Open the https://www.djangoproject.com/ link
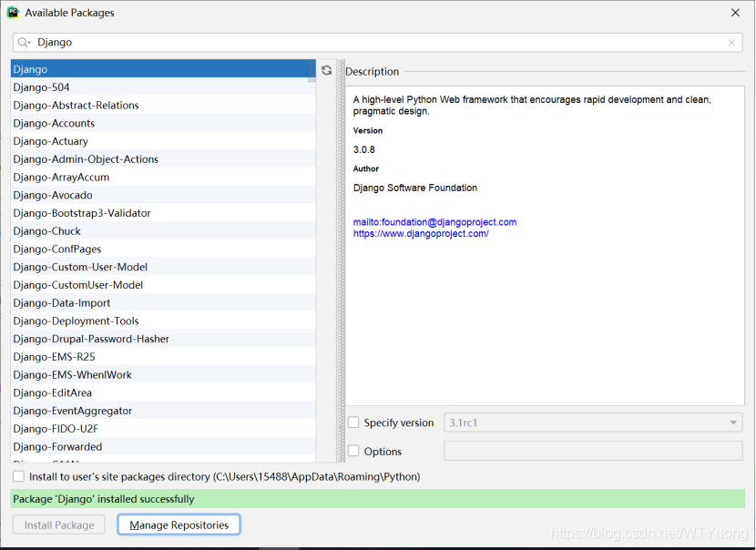 421,234
